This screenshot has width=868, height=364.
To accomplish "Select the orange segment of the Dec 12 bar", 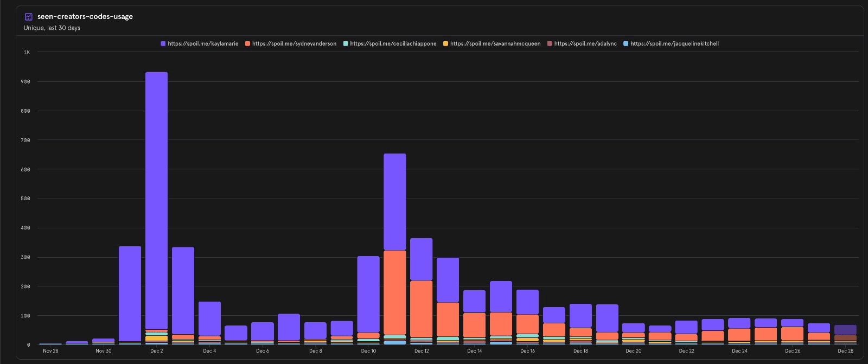I will tap(422, 309).
